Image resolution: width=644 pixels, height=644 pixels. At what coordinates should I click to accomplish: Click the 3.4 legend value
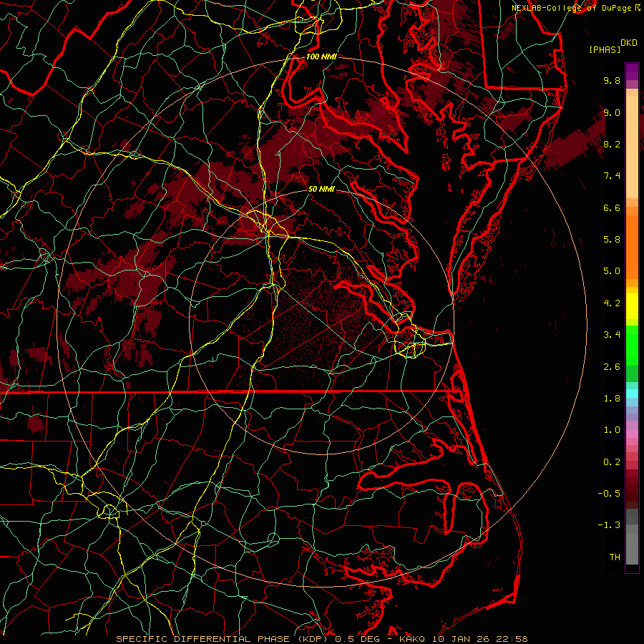[612, 335]
